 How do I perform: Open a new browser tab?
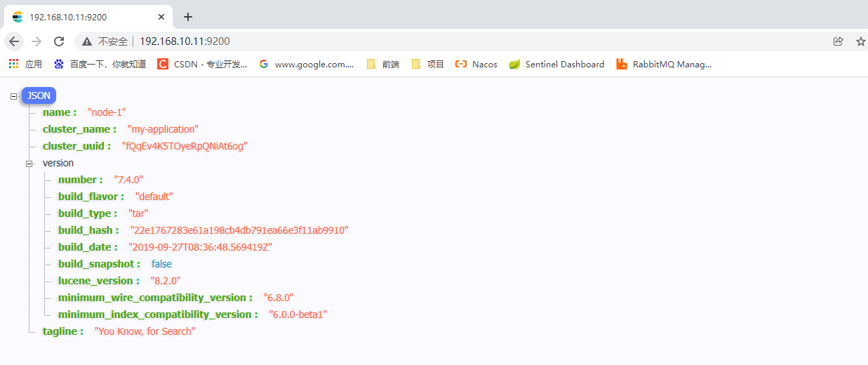[x=188, y=17]
